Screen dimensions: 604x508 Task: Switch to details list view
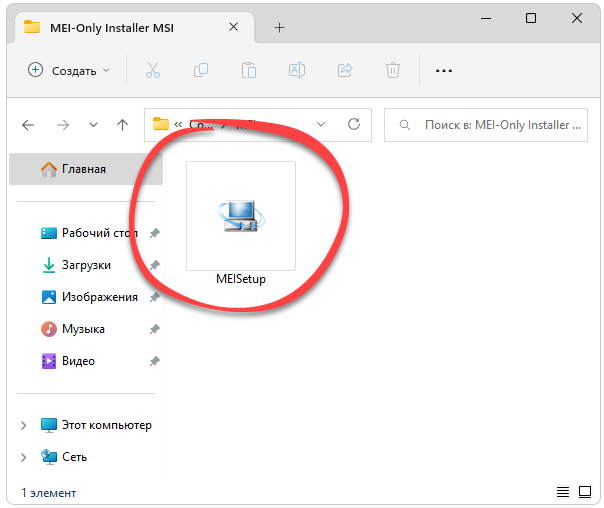click(563, 492)
